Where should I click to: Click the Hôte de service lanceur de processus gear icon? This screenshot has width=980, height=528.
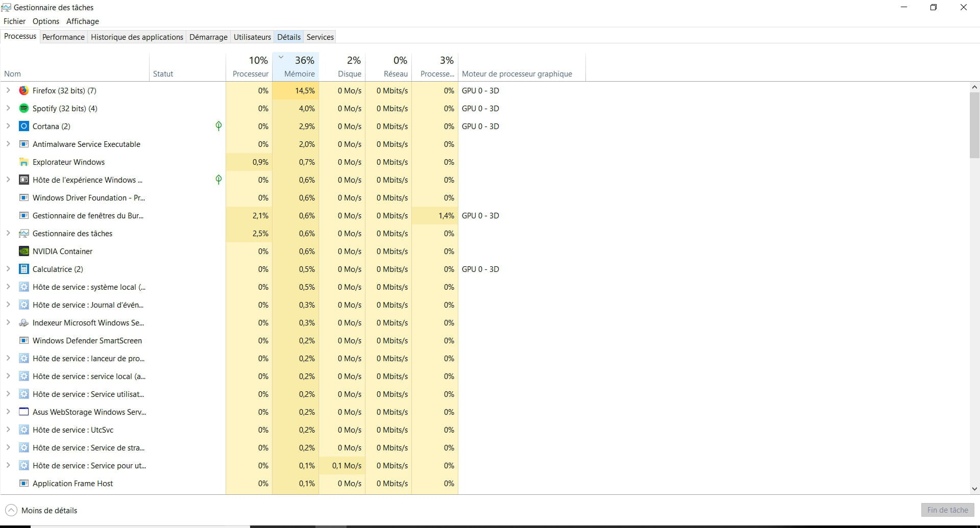click(x=23, y=358)
